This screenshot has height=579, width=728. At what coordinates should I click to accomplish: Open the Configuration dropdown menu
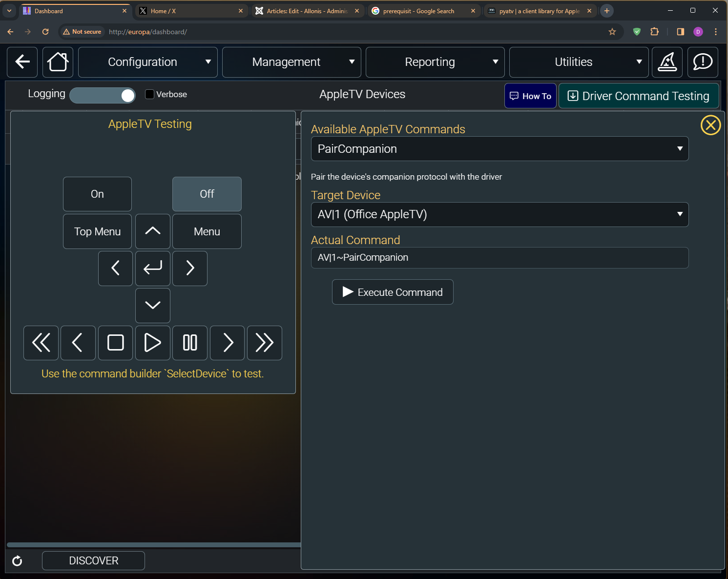[148, 62]
